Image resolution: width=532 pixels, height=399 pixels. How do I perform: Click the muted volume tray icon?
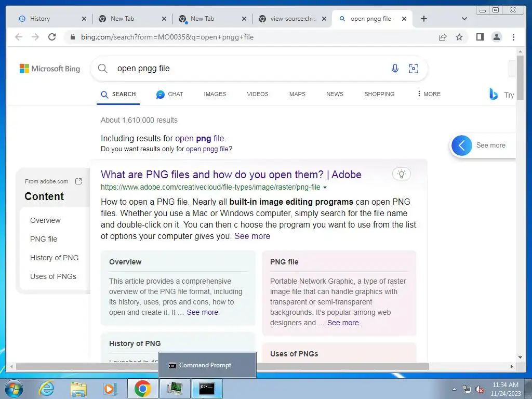click(x=480, y=389)
